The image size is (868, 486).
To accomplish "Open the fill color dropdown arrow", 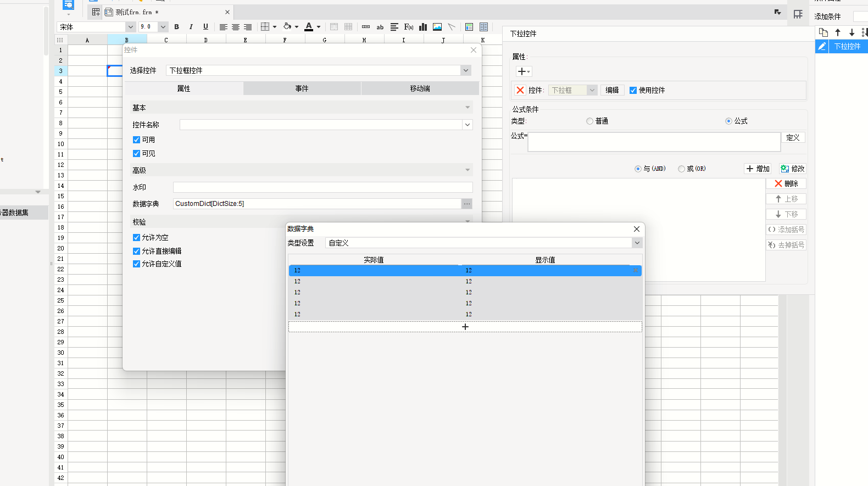I will pos(297,27).
